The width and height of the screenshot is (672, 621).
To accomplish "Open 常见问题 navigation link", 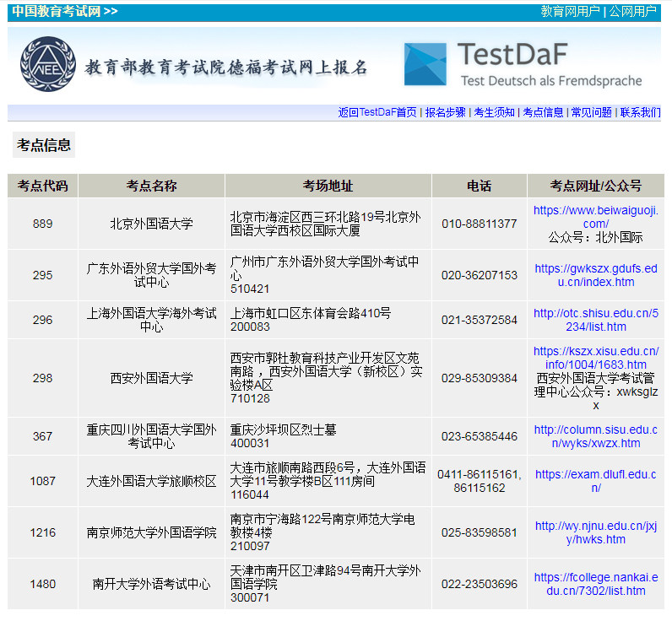I will [x=592, y=112].
